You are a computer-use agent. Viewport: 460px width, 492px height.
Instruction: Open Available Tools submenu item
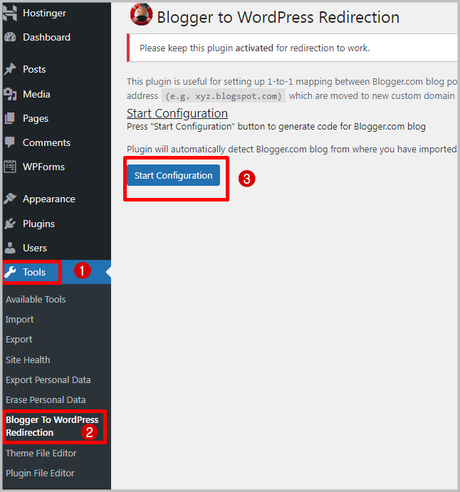[x=36, y=299]
